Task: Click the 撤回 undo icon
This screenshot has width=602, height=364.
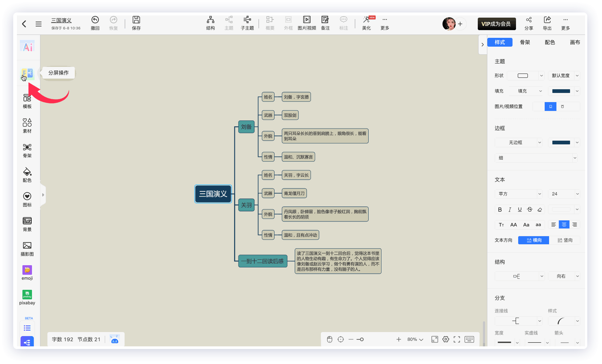Action: click(x=95, y=20)
